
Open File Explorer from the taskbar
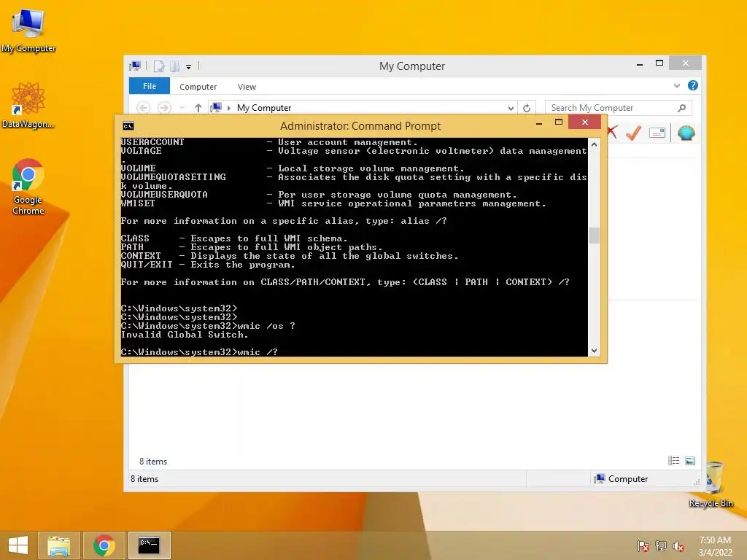[58, 545]
